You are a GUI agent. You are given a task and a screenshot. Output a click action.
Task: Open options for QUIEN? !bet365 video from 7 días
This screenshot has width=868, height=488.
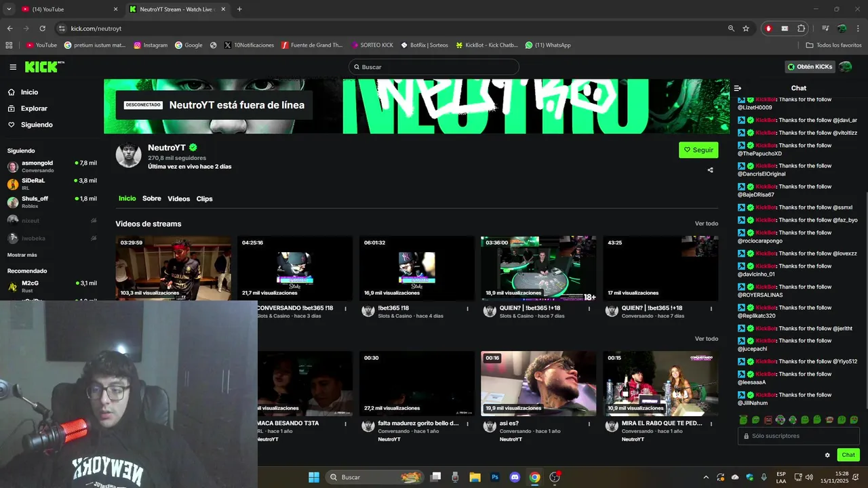[589, 309]
